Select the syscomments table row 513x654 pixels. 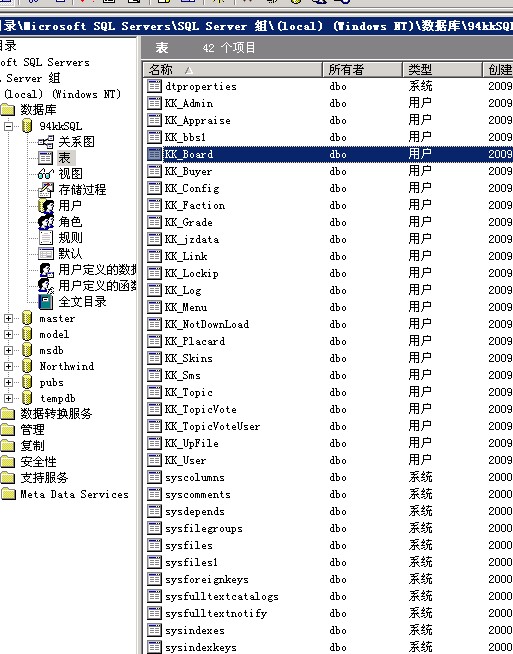point(328,495)
